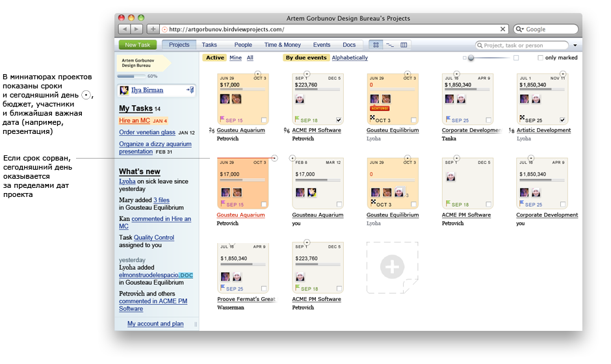Image resolution: width=611 pixels, height=364 pixels.
Task: Click the add new project plus placeholder
Action: 393,267
